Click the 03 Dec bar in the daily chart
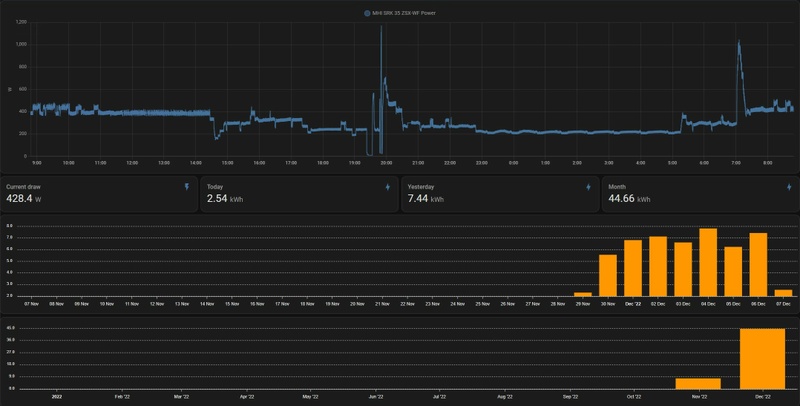This screenshot has height=406, width=800. tap(683, 269)
